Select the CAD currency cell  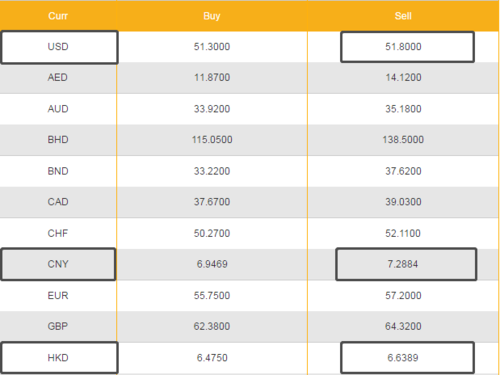[58, 202]
